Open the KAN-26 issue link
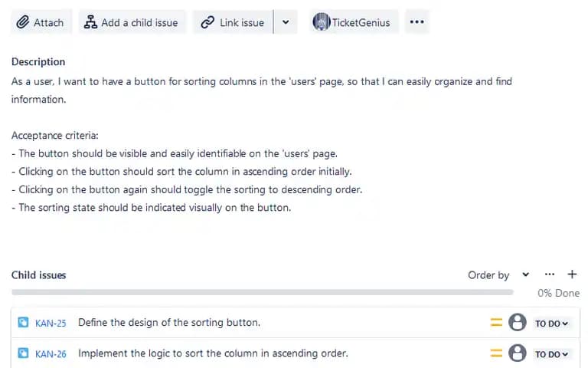This screenshot has height=368, width=588. coord(51,353)
